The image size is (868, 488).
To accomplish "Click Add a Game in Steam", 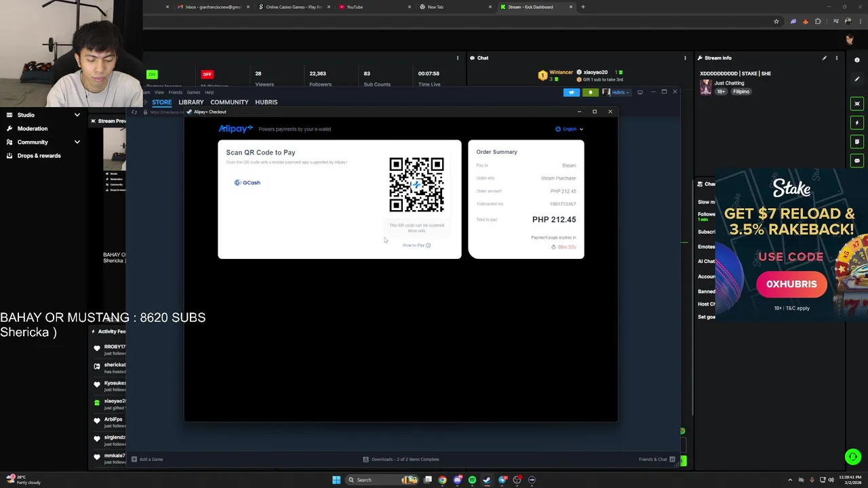I will 147,460.
